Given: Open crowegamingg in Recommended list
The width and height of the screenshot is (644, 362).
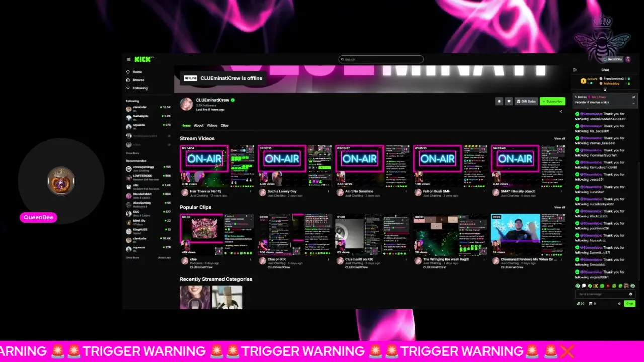Looking at the screenshot, I should [x=148, y=168].
